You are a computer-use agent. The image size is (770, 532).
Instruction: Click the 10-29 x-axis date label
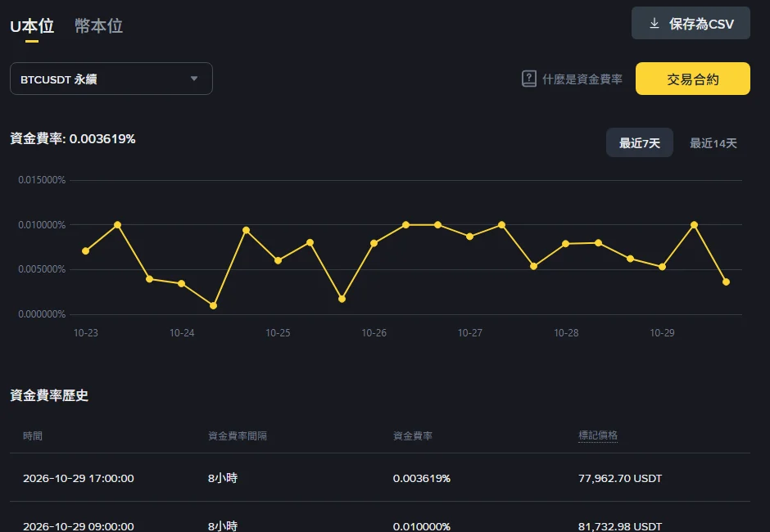pyautogui.click(x=662, y=333)
